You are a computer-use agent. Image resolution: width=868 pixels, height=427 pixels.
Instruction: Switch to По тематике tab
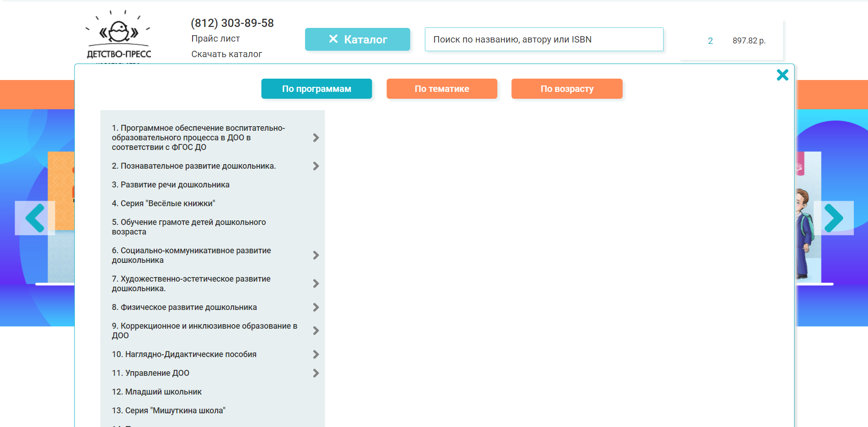click(442, 89)
